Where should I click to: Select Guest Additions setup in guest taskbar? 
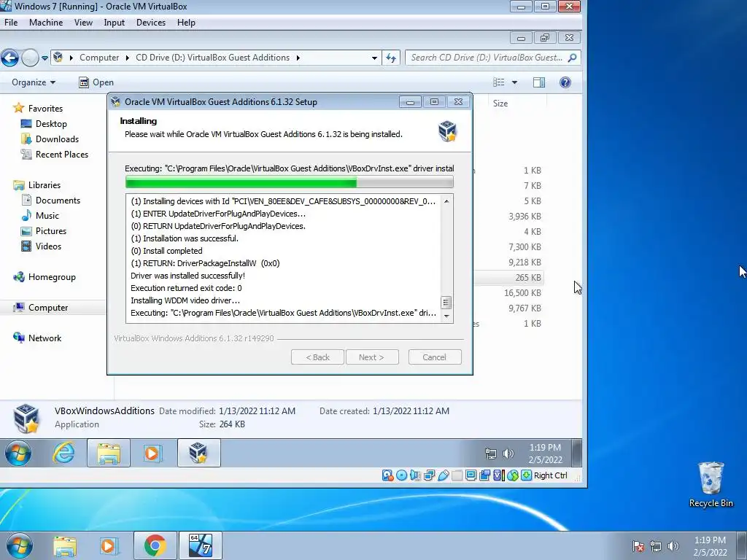tap(198, 453)
